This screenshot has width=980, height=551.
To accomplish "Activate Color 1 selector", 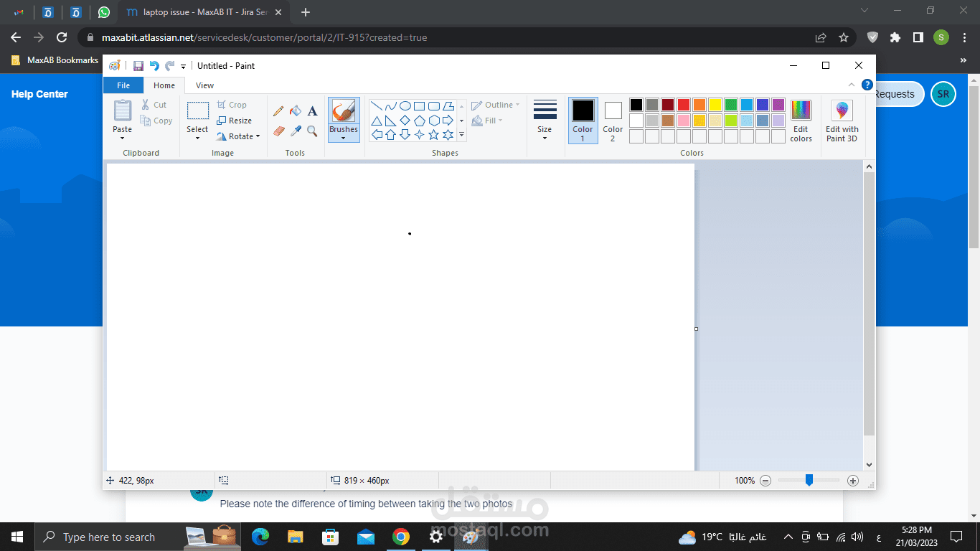I will (x=583, y=121).
